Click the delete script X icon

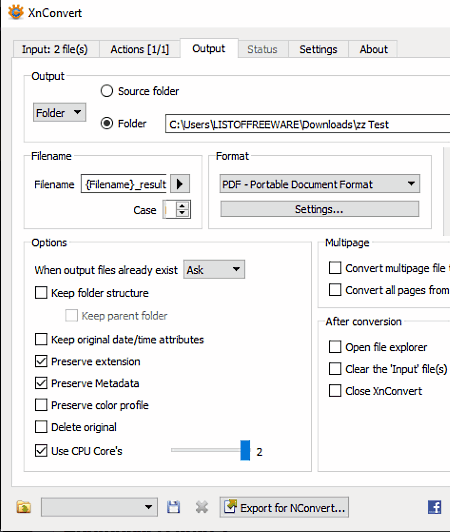tap(202, 507)
